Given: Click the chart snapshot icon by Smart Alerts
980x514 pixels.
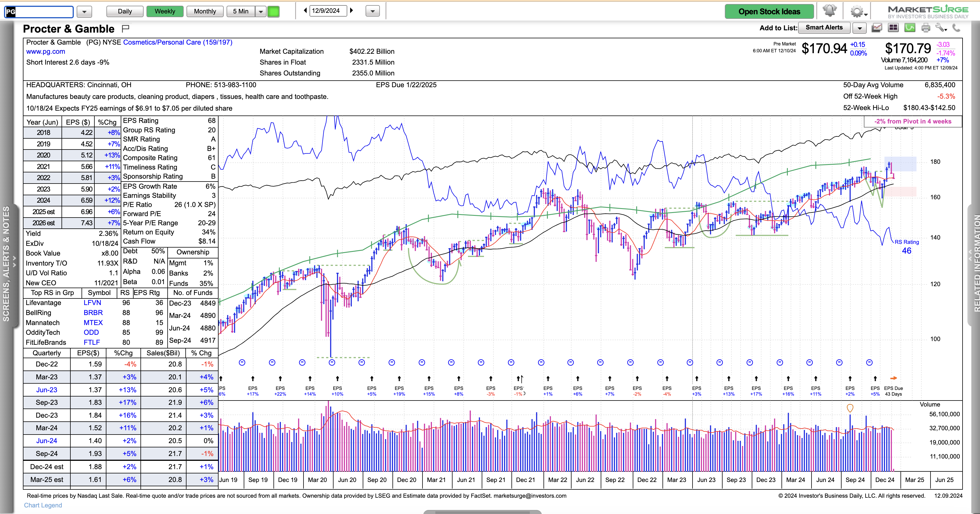Looking at the screenshot, I should click(876, 28).
